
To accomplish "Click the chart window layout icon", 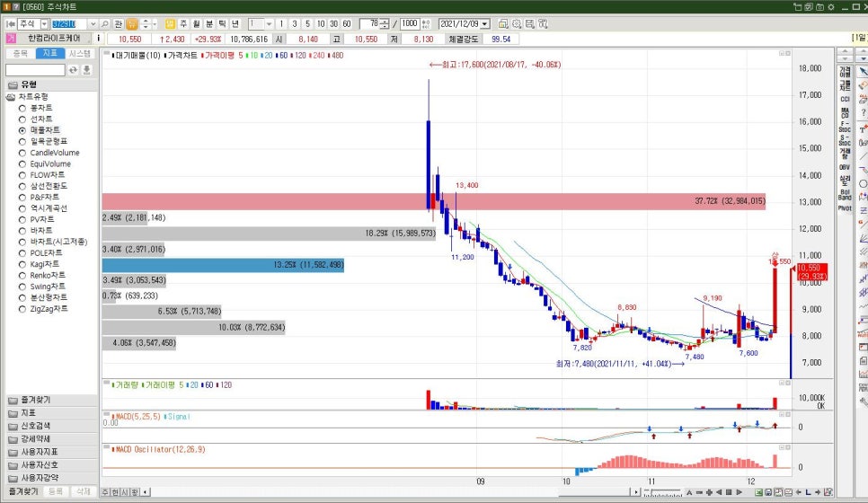I will [503, 23].
